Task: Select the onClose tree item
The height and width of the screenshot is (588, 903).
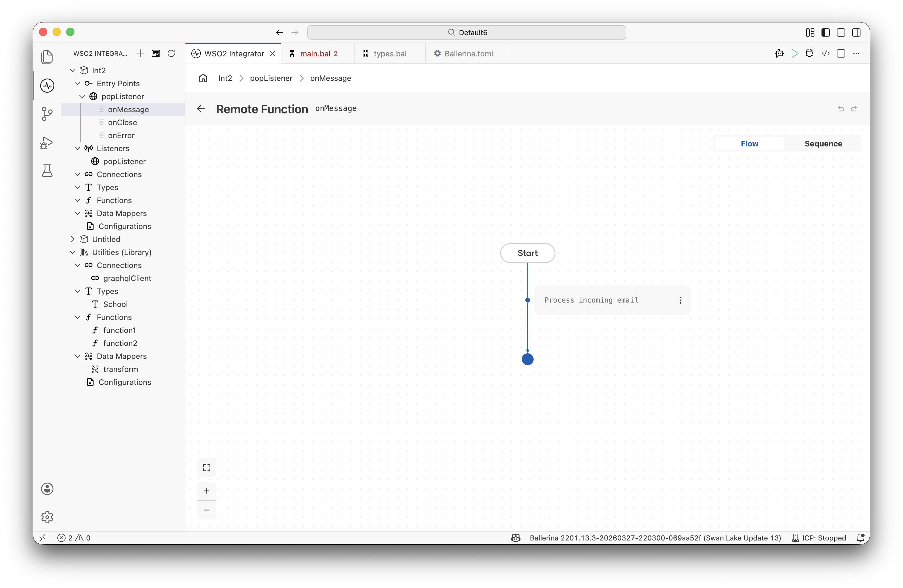Action: click(123, 122)
